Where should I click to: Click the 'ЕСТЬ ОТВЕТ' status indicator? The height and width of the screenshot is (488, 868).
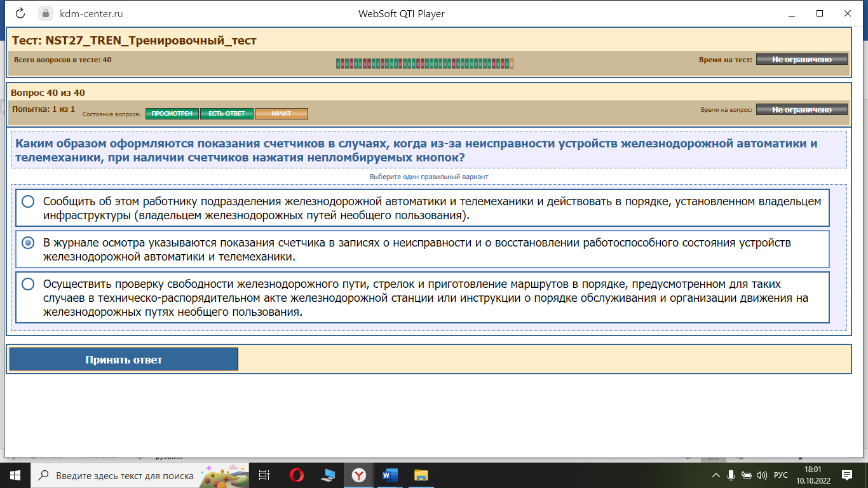227,114
